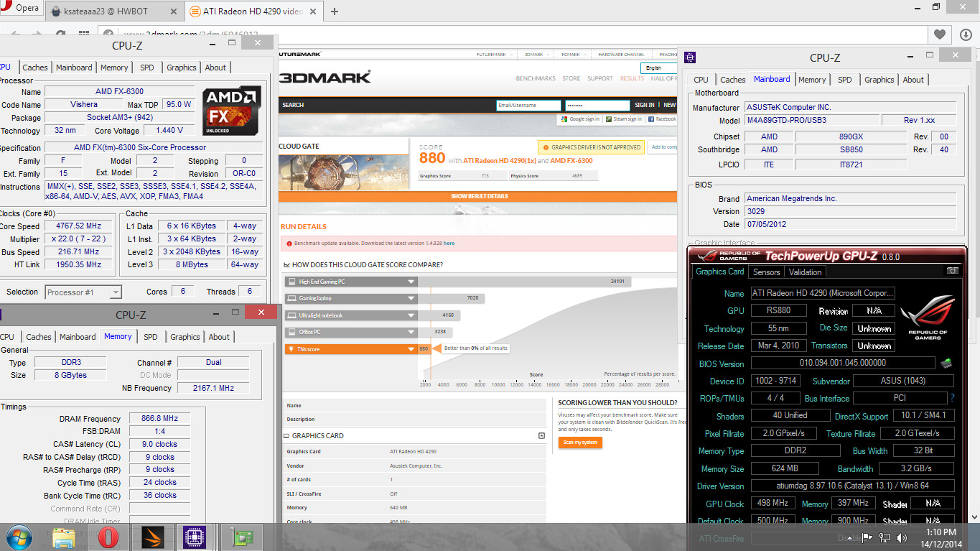Open the Benchmarks menu on 3DMark site
The width and height of the screenshot is (980, 551).
(536, 78)
